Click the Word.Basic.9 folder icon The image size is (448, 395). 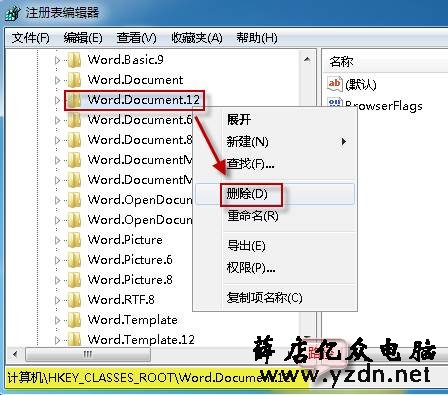[x=74, y=60]
